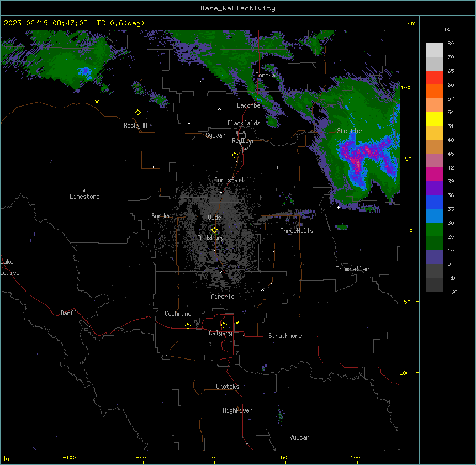The width and height of the screenshot is (476, 465).
Task: Click the Banff label
Action: [68, 313]
